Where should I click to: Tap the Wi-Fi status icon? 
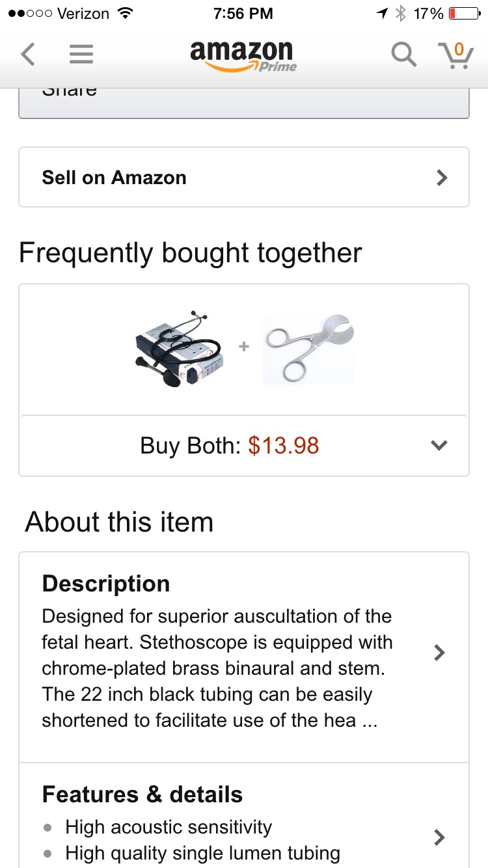coord(125,14)
